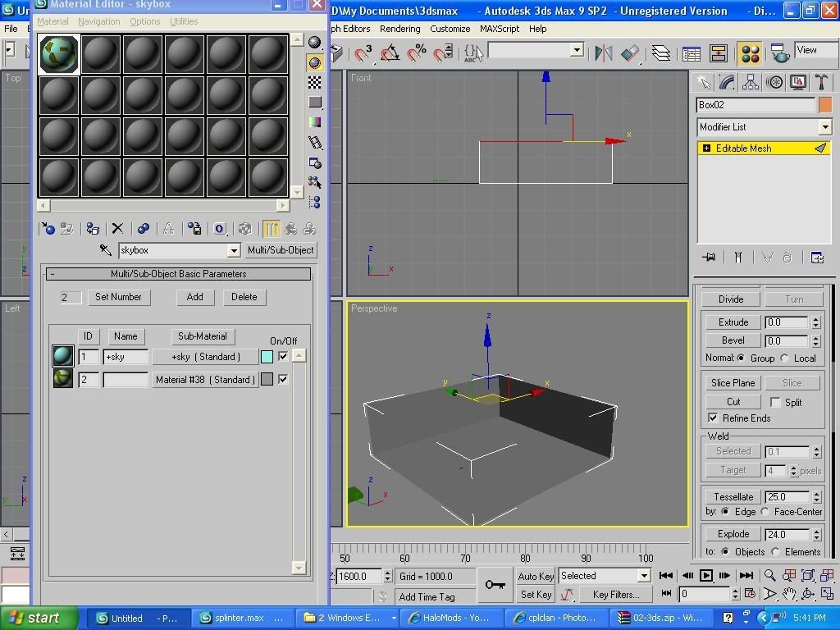This screenshot has width=840, height=630.
Task: Click gray color swatch for Material #38
Action: click(267, 379)
